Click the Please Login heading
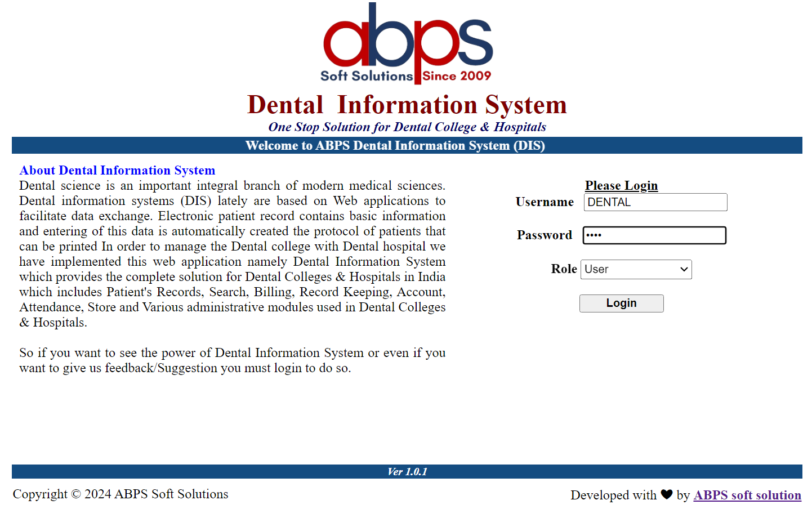 (621, 185)
